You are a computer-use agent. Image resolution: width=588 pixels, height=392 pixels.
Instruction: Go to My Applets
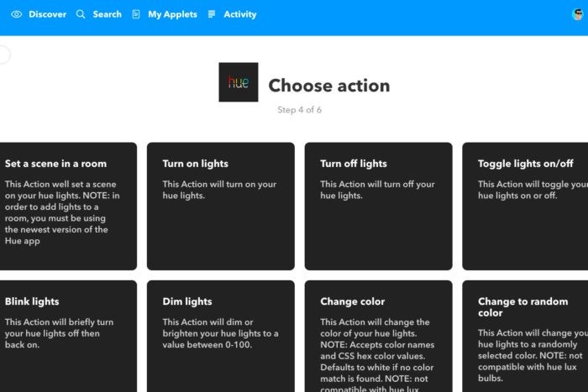coord(172,14)
